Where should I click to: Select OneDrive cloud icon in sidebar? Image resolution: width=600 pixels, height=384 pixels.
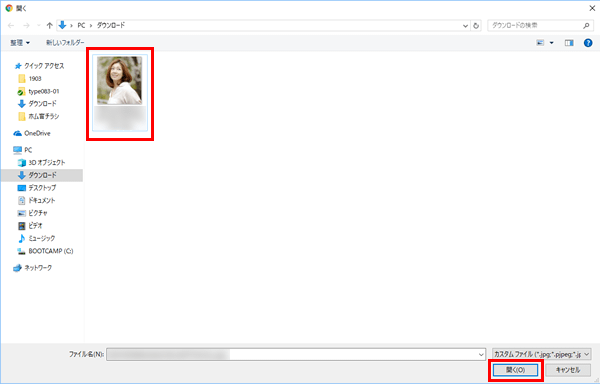(18, 133)
